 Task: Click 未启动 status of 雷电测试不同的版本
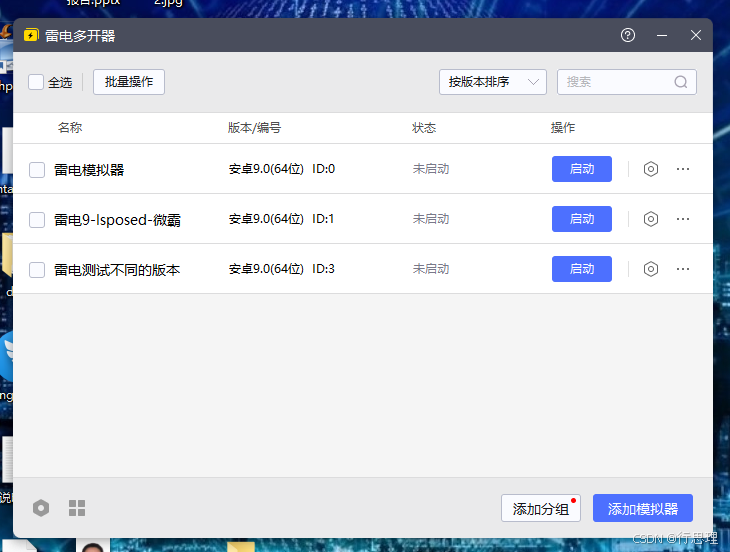(x=431, y=269)
